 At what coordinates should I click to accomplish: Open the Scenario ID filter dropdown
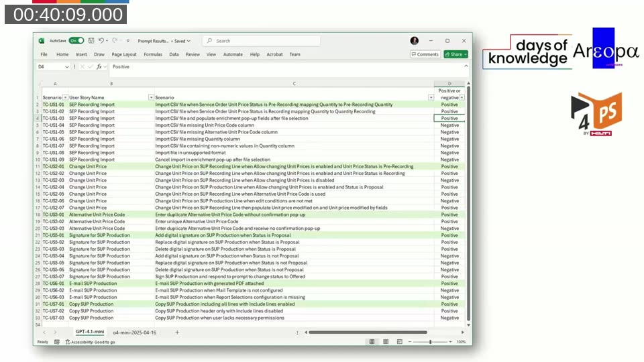pos(65,98)
